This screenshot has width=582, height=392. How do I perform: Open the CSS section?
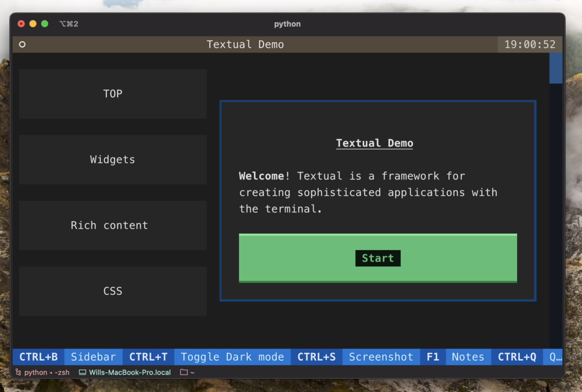pos(113,291)
